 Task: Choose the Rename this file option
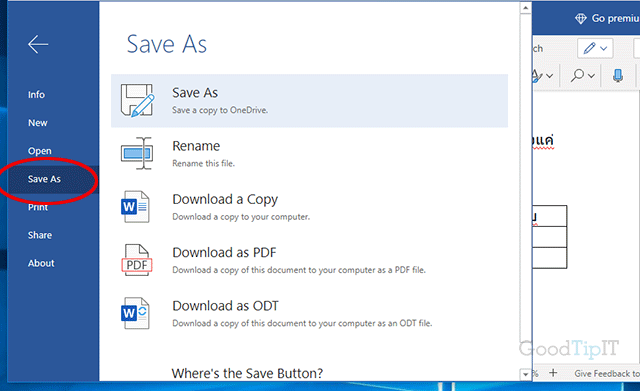(x=309, y=154)
